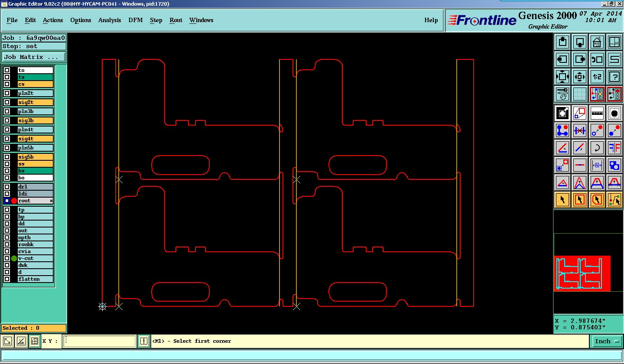This screenshot has width=624, height=364.
Task: Open the Actions menu
Action: click(x=53, y=20)
